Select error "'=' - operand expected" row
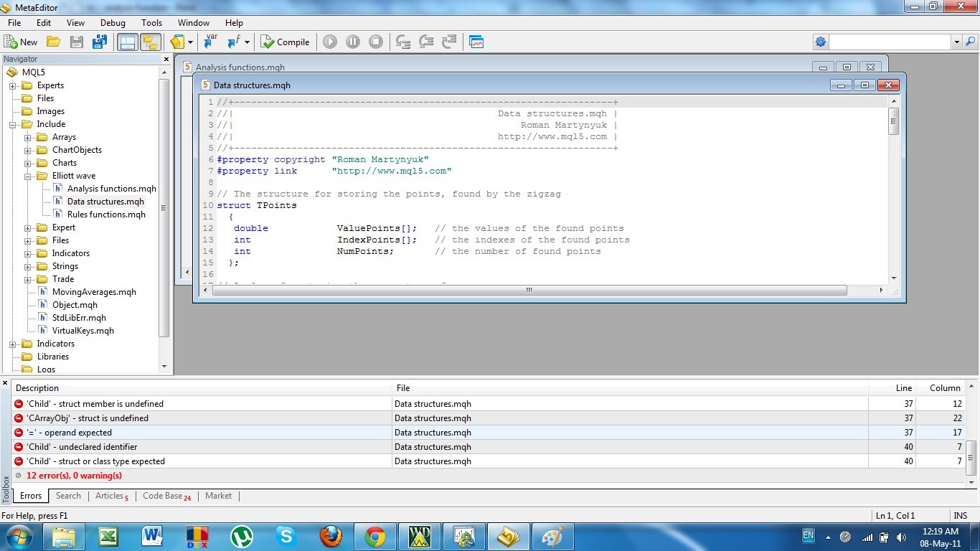Viewport: 980px width, 551px height. pos(489,433)
